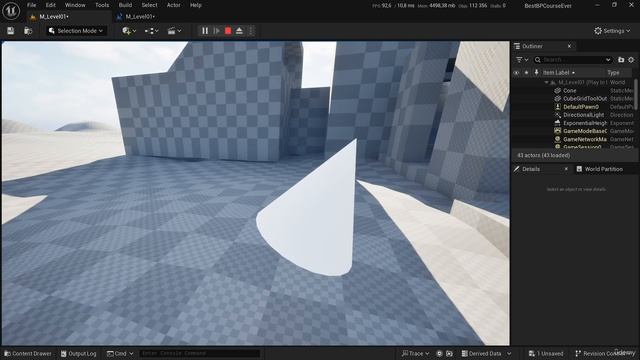640x360 pixels.
Task: Click the GameModeBase row icon
Action: (558, 131)
